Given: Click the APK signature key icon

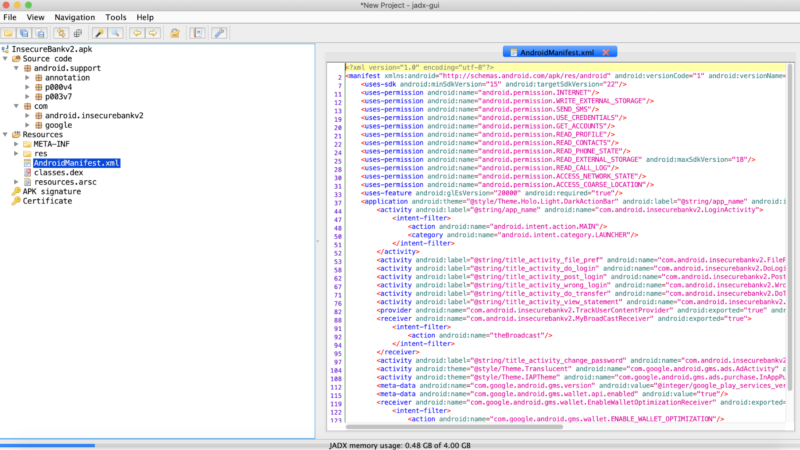Looking at the screenshot, I should point(16,191).
